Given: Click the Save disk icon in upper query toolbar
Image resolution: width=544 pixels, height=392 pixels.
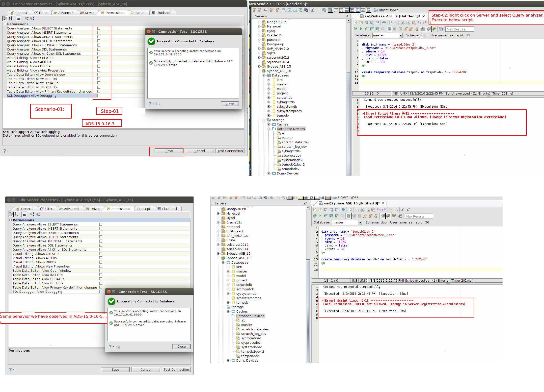Looking at the screenshot, I should [366, 23].
